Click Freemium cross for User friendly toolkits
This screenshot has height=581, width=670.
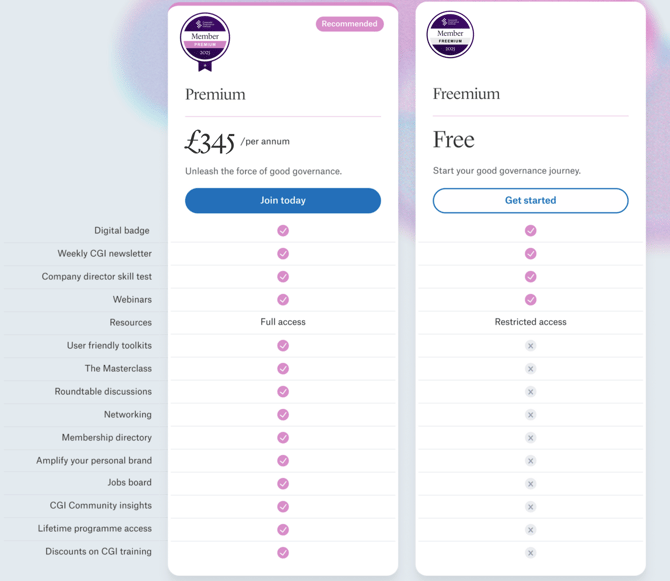(x=531, y=346)
